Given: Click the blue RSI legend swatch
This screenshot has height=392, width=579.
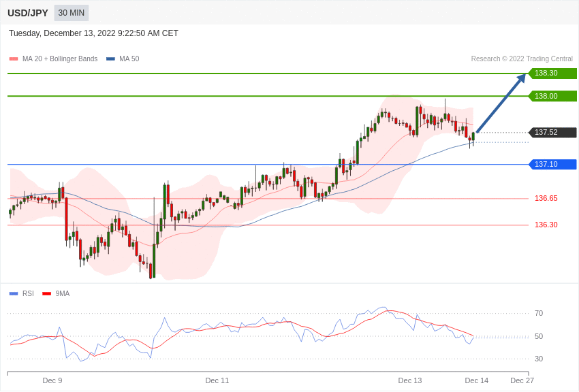Looking at the screenshot, I should point(14,293).
